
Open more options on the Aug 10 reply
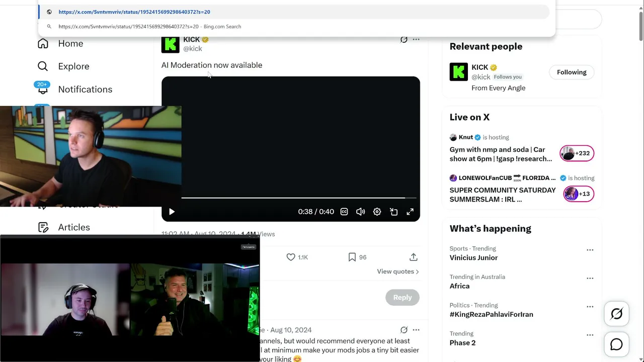[x=416, y=330]
